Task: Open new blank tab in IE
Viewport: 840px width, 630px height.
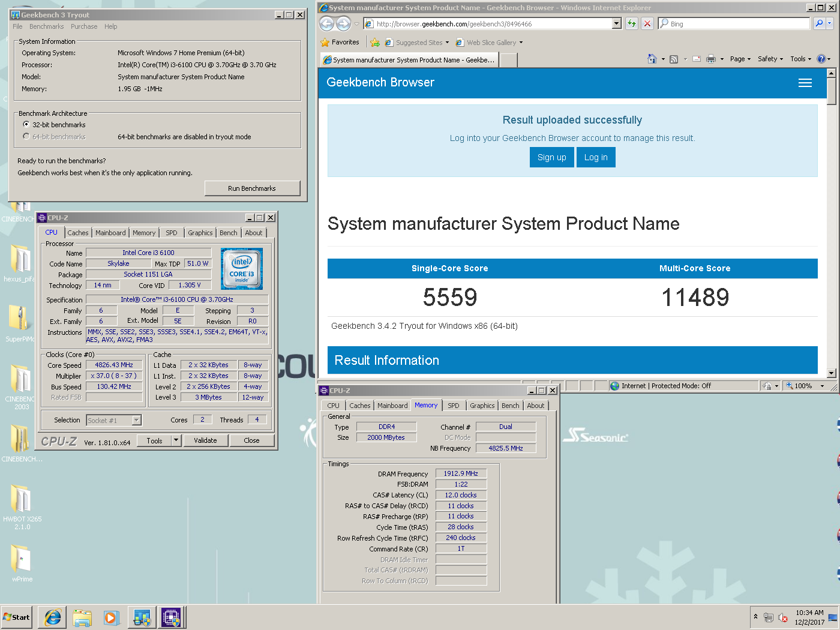Action: coord(508,59)
